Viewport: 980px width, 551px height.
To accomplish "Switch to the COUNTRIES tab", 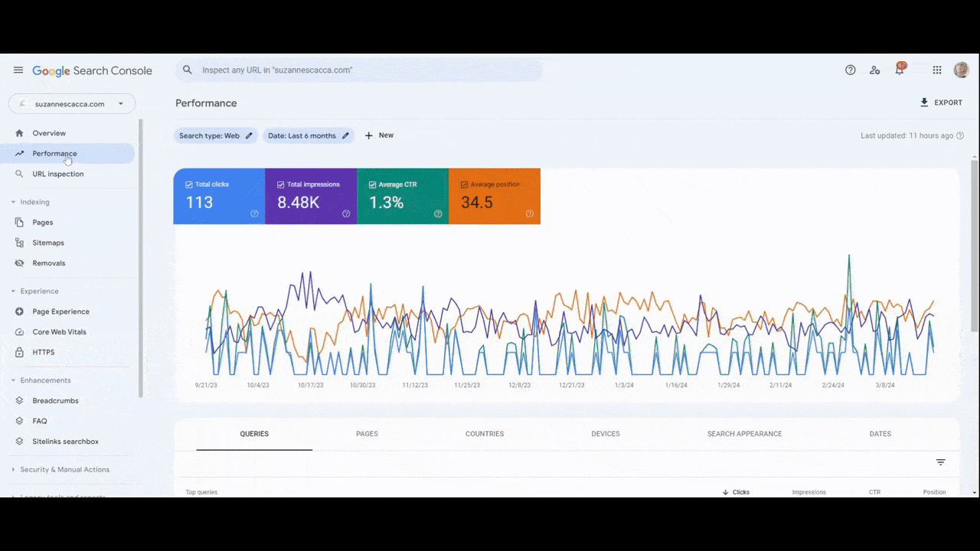I will [x=484, y=434].
